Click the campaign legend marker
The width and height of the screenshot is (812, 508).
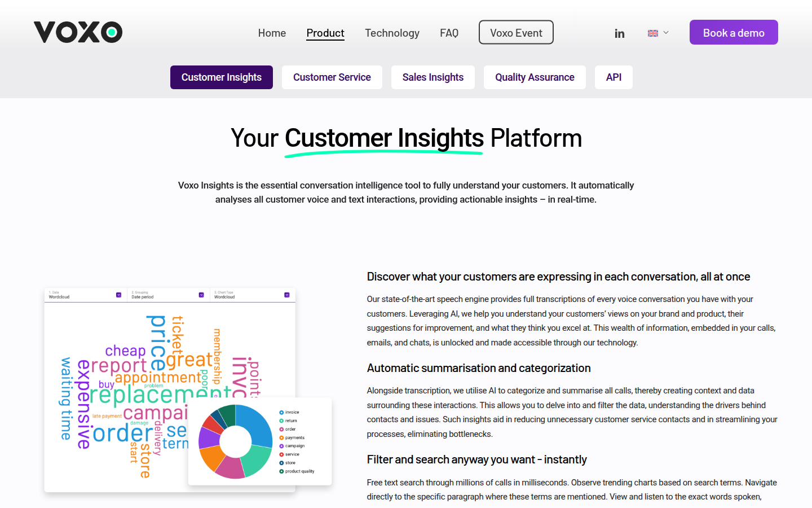click(281, 446)
